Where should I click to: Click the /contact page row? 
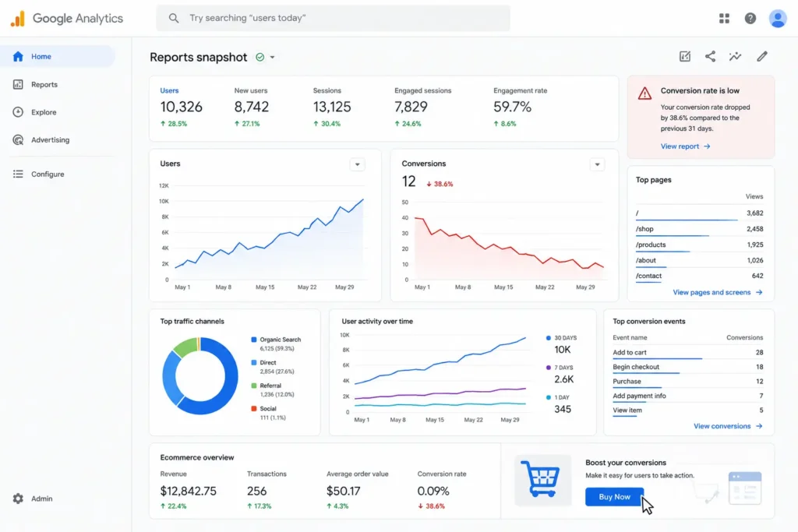pyautogui.click(x=699, y=277)
